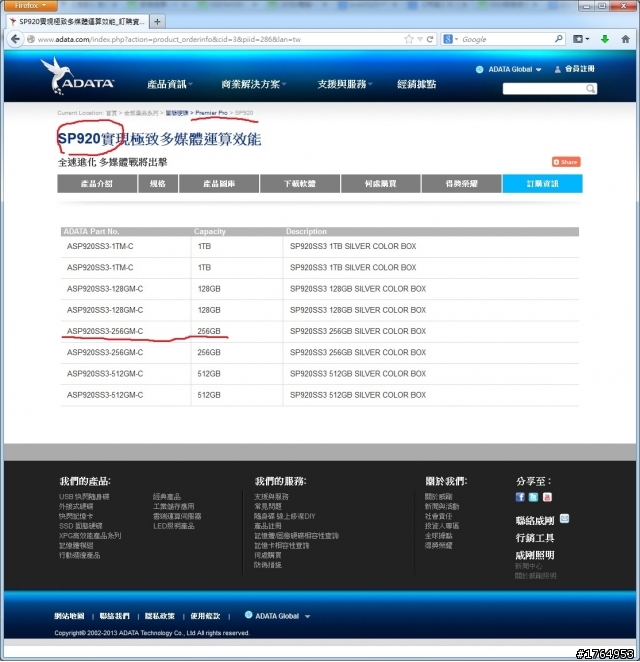Open footer link 防偽措施
This screenshot has width=640, height=662.
268,565
